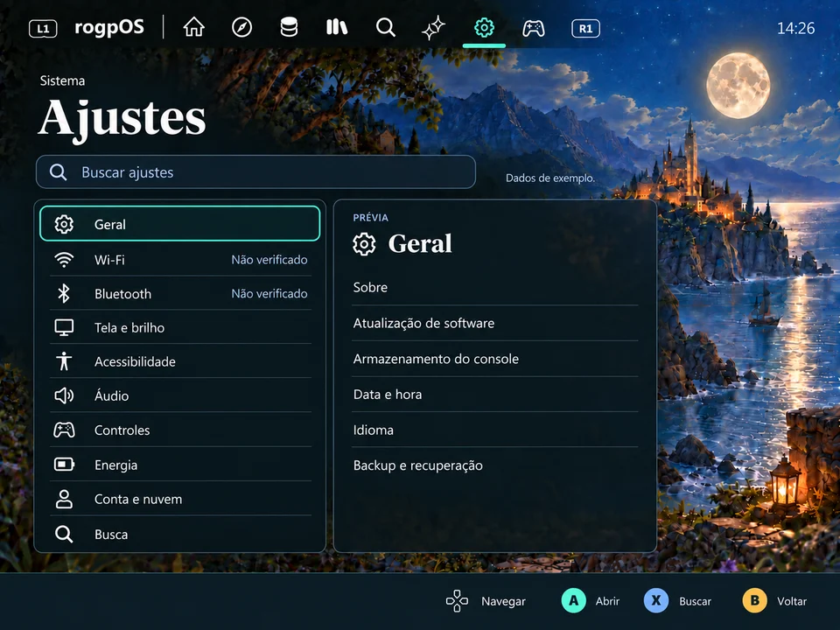Go to the Home icon in top bar
Viewport: 840px width, 630px height.
194,27
